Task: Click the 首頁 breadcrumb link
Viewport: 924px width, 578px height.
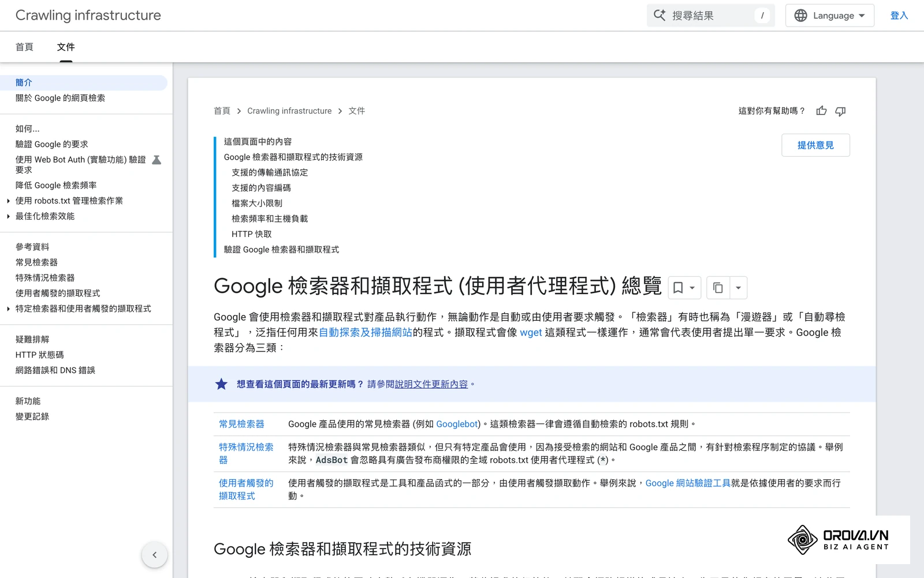Action: pyautogui.click(x=222, y=111)
